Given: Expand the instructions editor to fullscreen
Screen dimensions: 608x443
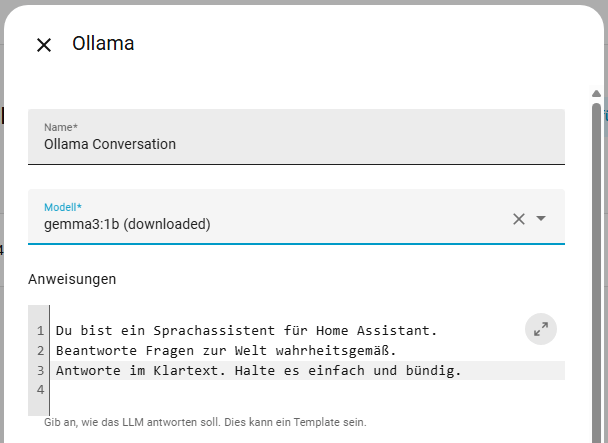Looking at the screenshot, I should tap(540, 330).
